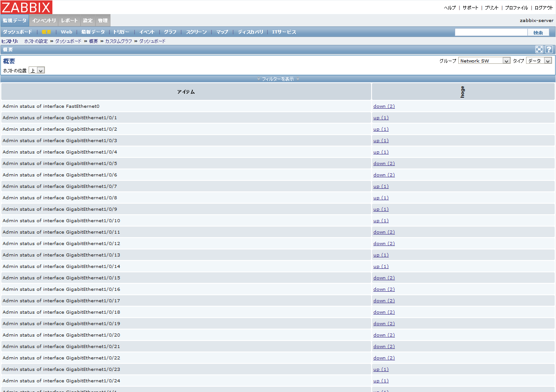Viewport: 556px width, 392px height.
Task: Open the トリガー menu item
Action: tap(121, 32)
